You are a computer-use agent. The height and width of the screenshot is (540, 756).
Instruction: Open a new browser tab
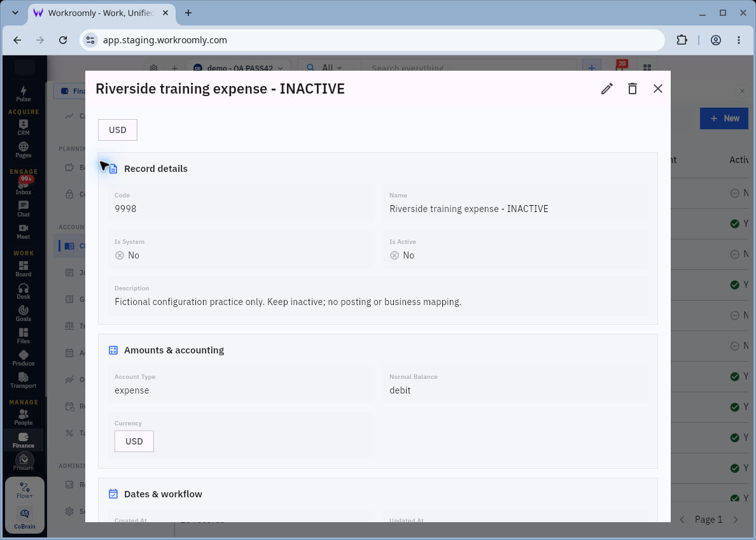[x=188, y=13]
